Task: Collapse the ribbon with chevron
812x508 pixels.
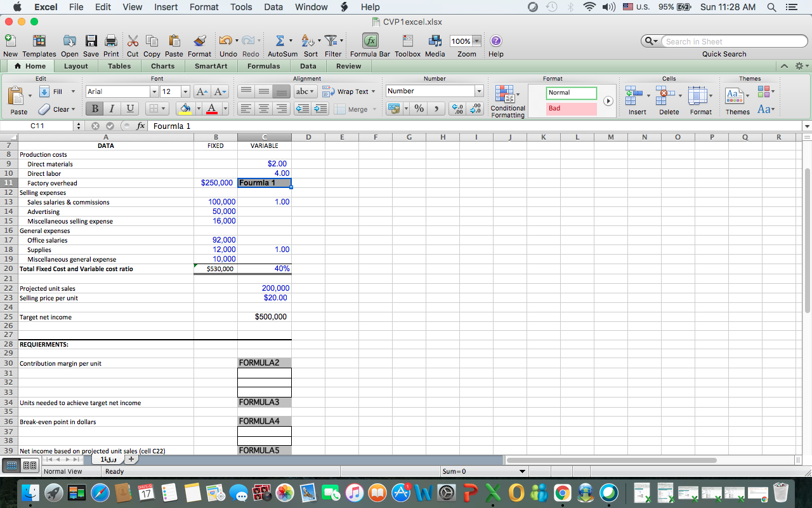Action: coord(785,66)
